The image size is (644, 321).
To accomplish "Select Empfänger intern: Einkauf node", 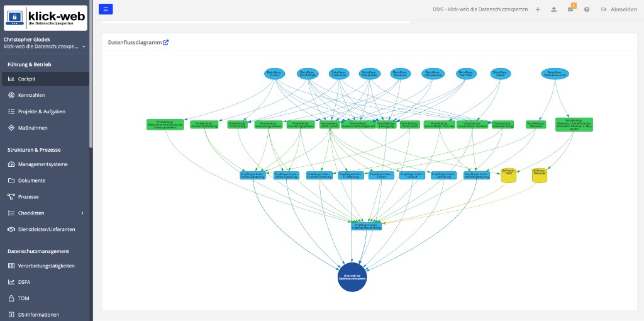I will [x=381, y=176].
